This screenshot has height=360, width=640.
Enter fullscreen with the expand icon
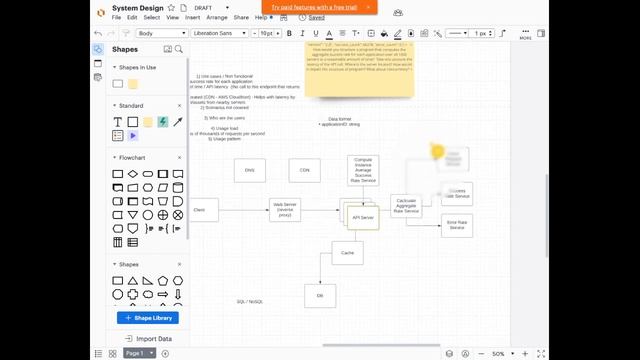(541, 354)
